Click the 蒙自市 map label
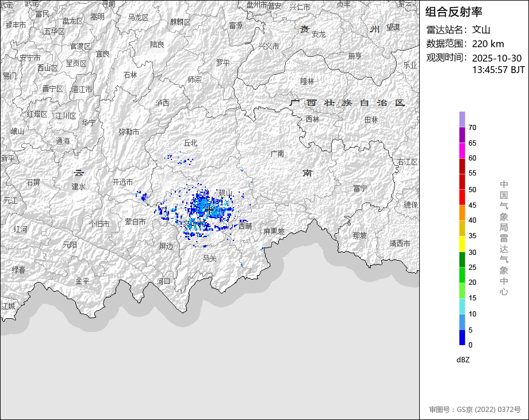Screen dimensions: 529x420 coord(135,222)
